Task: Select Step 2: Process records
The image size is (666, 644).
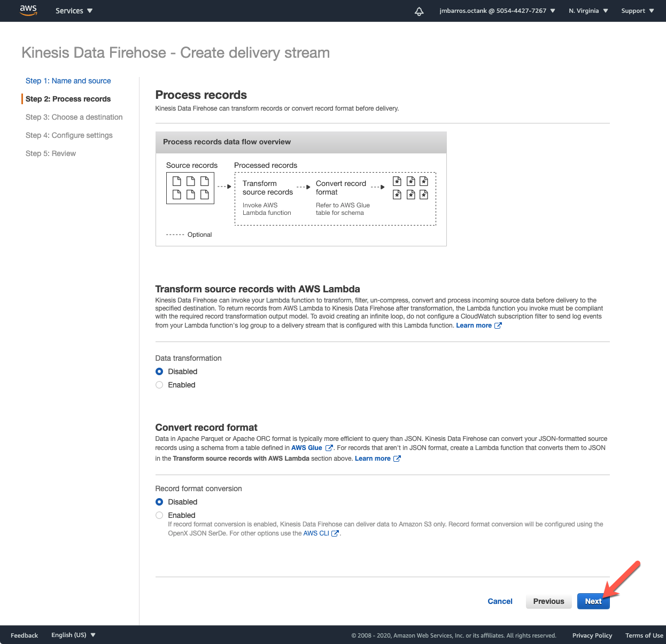Action: pyautogui.click(x=68, y=99)
